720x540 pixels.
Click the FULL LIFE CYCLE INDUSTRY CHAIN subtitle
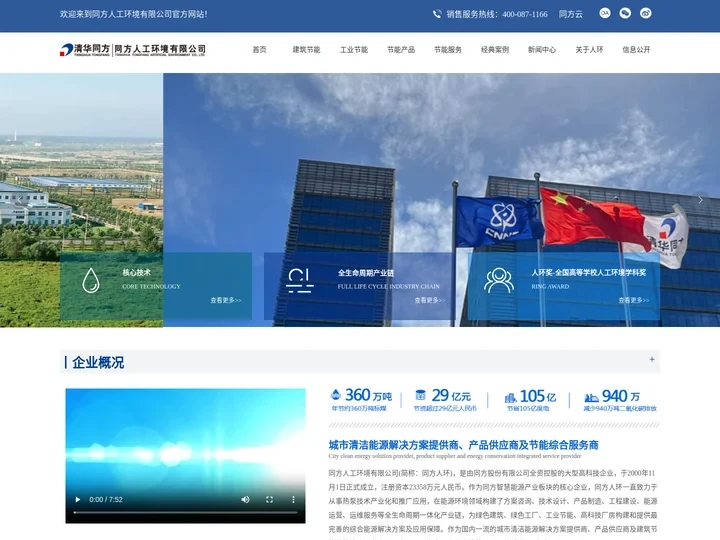[x=388, y=287]
